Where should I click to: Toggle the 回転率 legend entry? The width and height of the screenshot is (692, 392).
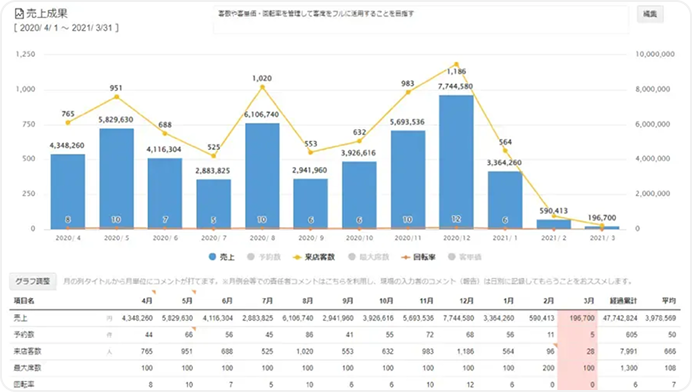[x=418, y=257]
